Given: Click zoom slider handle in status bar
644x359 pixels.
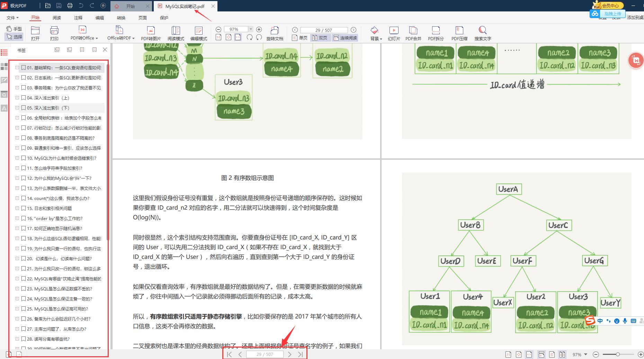Looking at the screenshot, I should coord(618,354).
